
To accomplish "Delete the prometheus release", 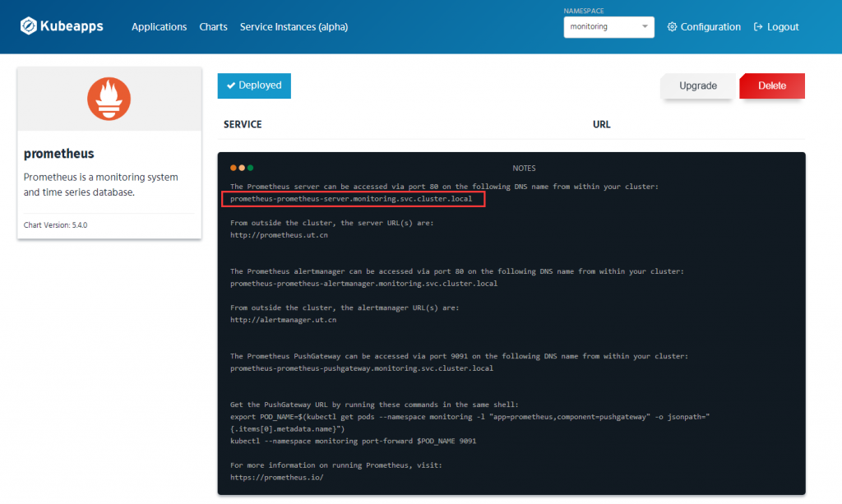I will (x=771, y=86).
